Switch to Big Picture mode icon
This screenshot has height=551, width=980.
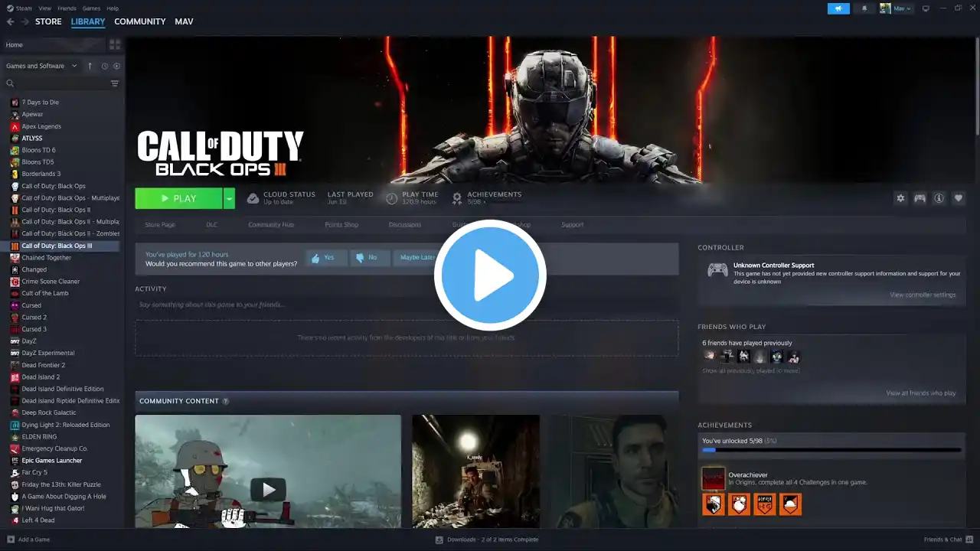[x=926, y=8]
